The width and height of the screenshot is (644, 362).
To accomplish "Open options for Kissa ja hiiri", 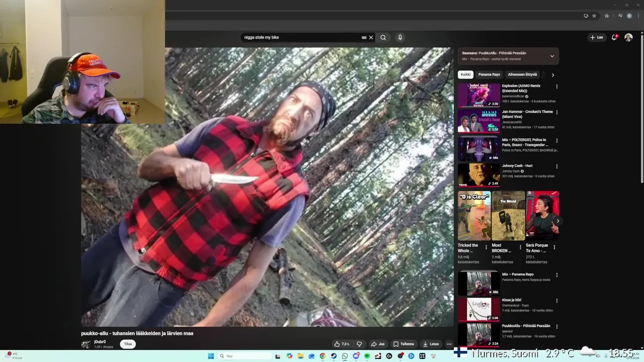I will point(556,301).
